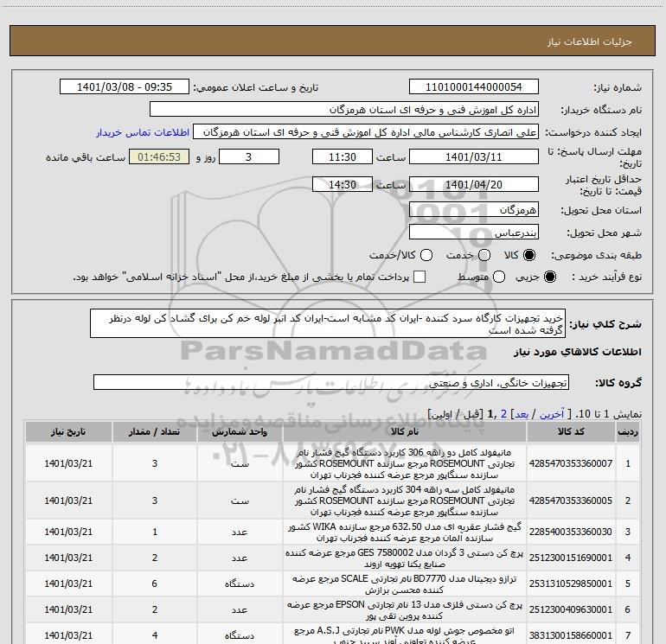Click the buyer organization name field
This screenshot has height=644, width=666.
[x=344, y=109]
